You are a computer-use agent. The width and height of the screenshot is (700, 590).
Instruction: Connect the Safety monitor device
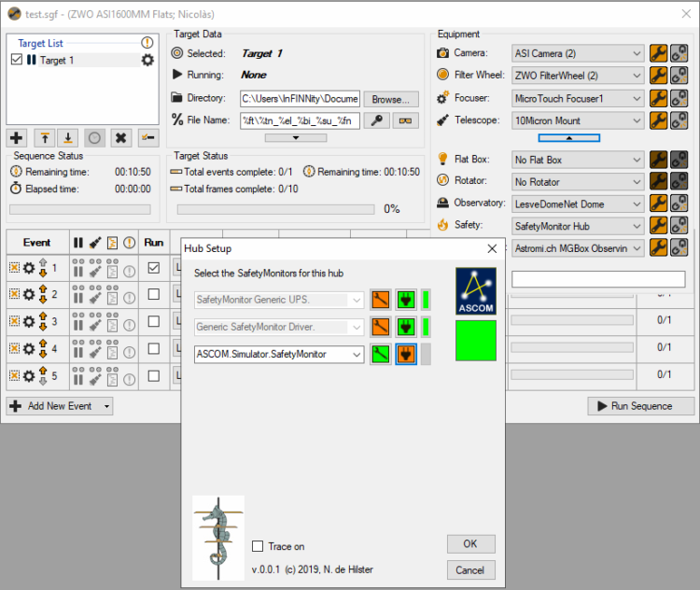click(679, 226)
